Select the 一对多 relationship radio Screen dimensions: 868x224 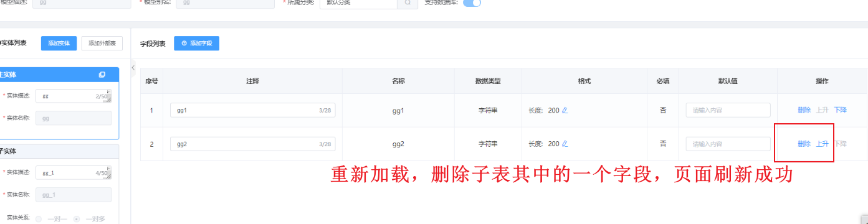[x=77, y=219]
